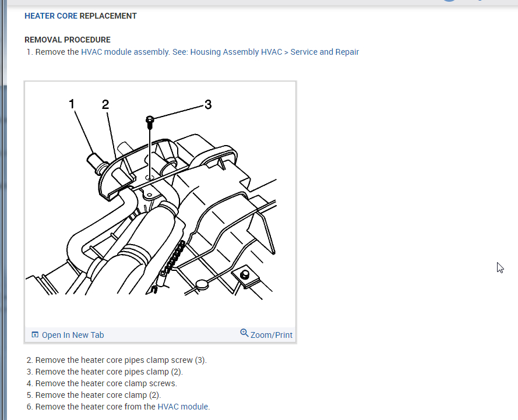Click the Zoom/Print link

coord(271,335)
